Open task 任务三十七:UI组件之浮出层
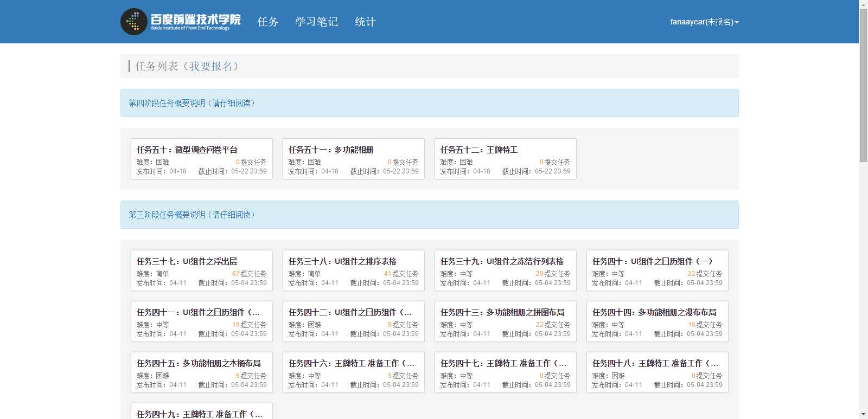The width and height of the screenshot is (868, 419). [187, 261]
